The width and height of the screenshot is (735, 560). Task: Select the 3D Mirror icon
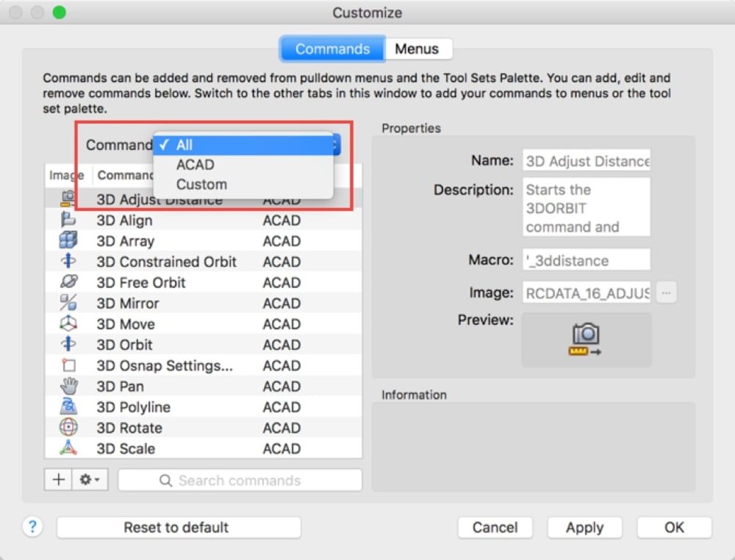click(x=68, y=303)
